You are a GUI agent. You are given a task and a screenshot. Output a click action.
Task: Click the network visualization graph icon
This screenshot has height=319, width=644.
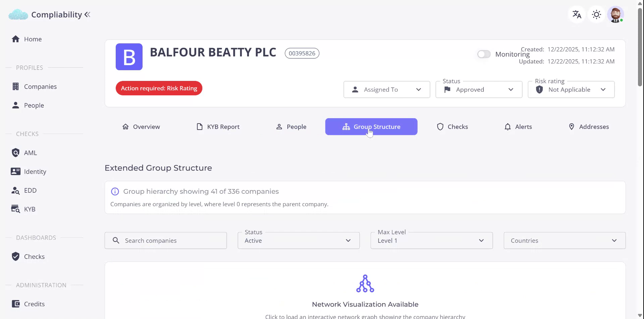pyautogui.click(x=365, y=284)
